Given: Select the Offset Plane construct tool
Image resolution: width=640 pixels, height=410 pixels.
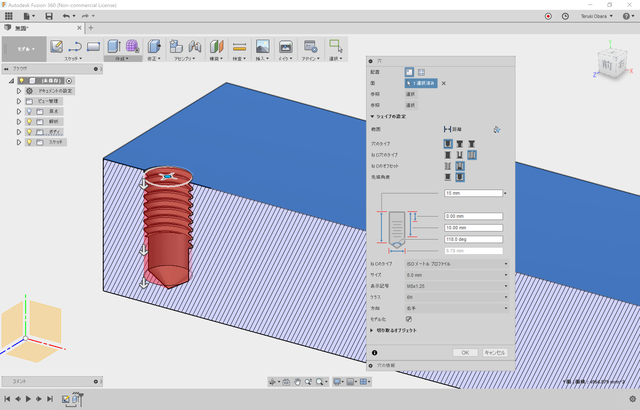Looking at the screenshot, I should pos(217,46).
